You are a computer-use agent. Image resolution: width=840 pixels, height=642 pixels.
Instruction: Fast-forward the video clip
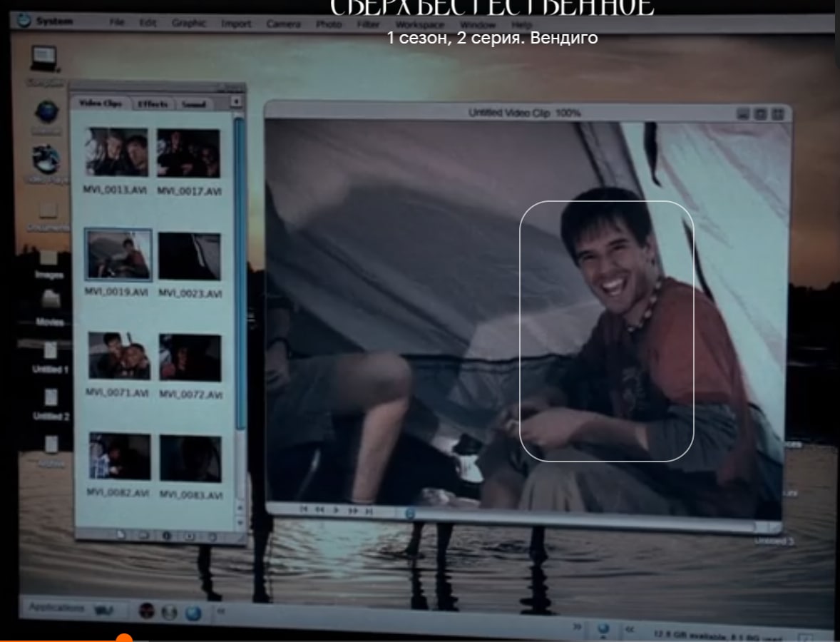[353, 511]
